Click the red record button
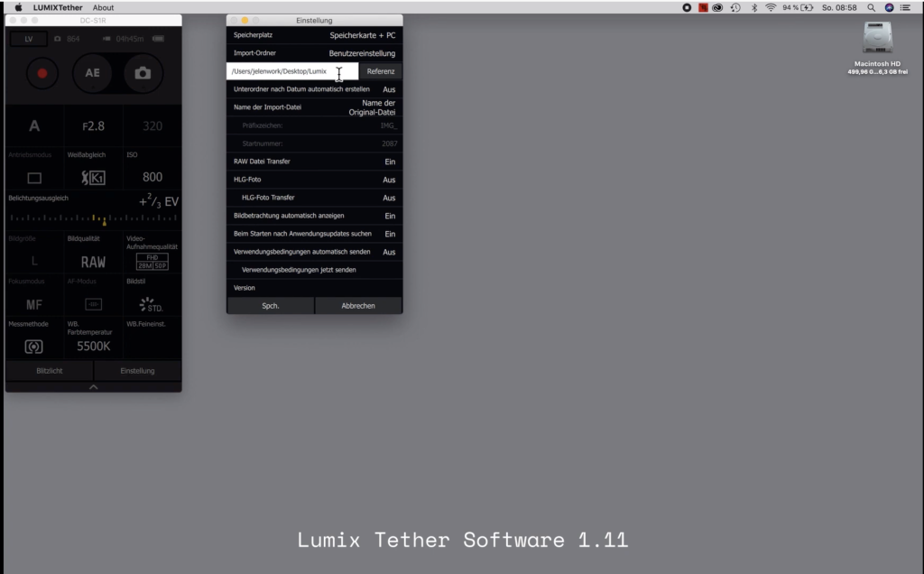This screenshot has width=924, height=574. click(42, 73)
